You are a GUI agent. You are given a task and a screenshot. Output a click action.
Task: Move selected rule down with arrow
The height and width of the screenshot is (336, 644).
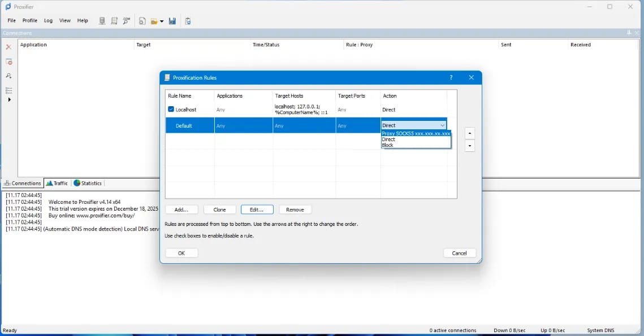(x=470, y=146)
